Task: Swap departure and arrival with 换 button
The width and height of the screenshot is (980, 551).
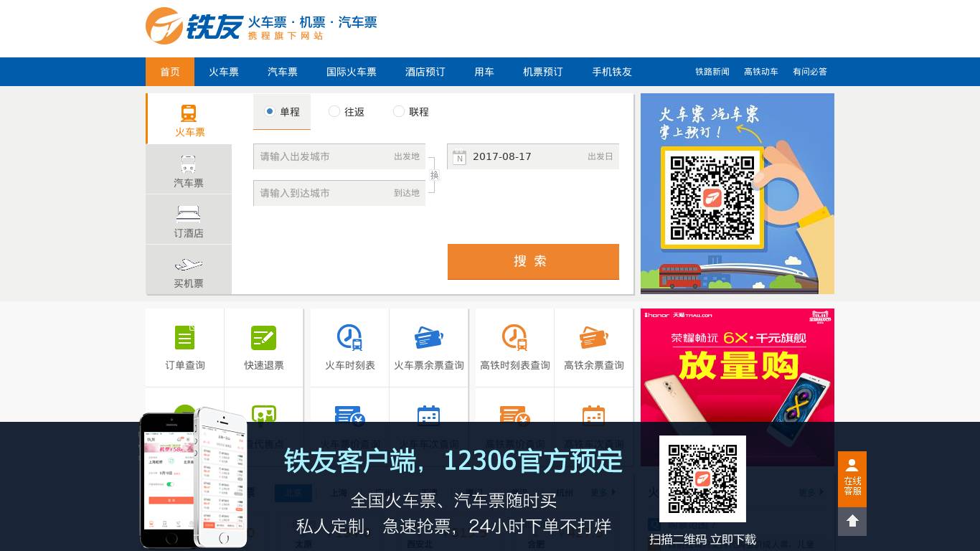Action: 434,175
